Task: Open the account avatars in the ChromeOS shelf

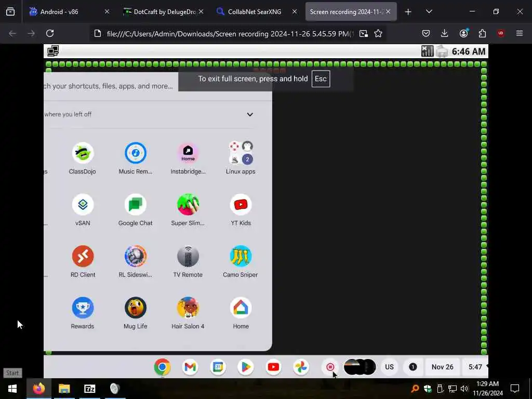Action: point(360,367)
